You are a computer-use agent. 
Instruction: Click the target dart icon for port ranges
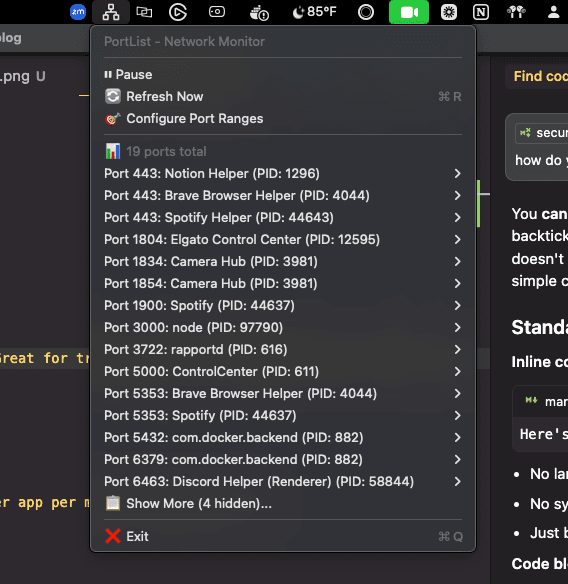(x=113, y=118)
